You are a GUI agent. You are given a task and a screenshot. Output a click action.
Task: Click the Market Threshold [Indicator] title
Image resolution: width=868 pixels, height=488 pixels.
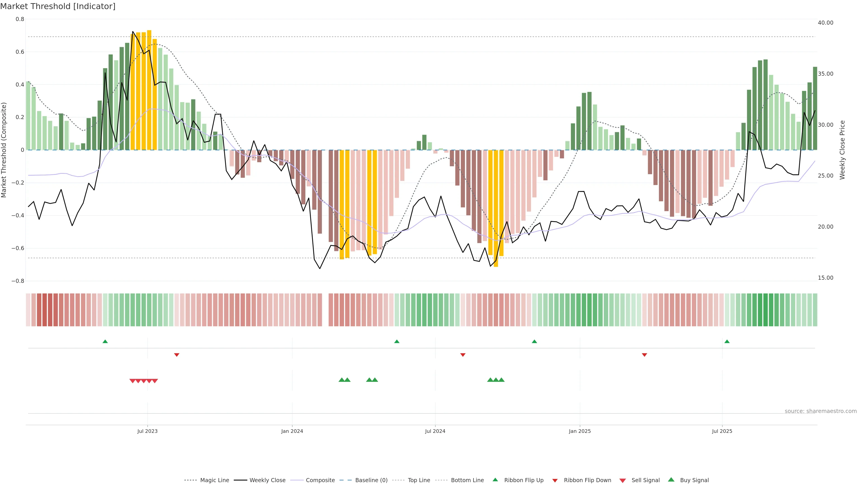[58, 6]
